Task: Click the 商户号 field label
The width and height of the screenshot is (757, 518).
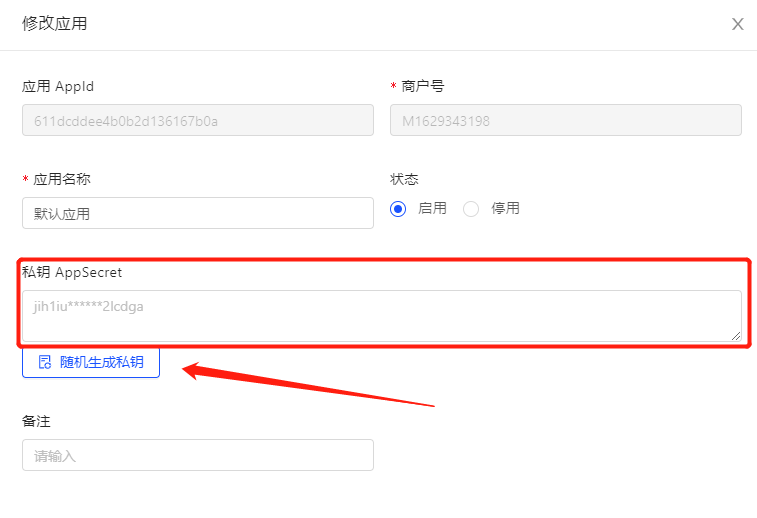Action: (x=423, y=87)
